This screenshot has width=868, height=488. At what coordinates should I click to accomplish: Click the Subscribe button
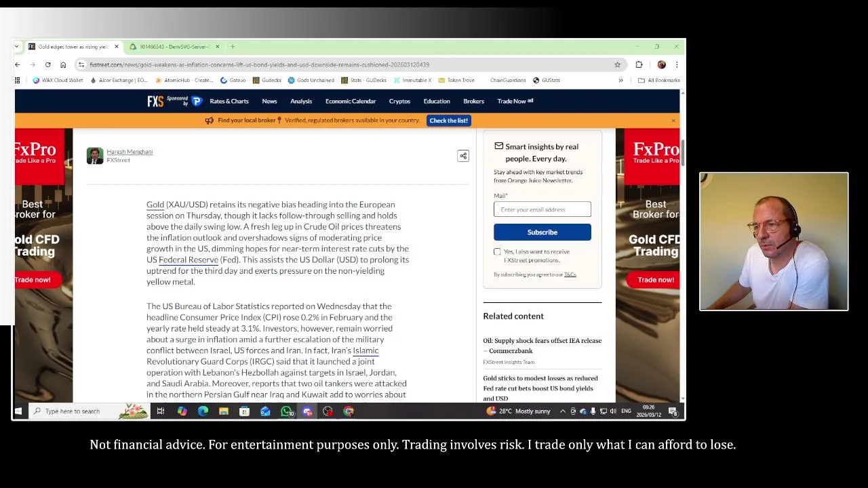[x=542, y=232]
